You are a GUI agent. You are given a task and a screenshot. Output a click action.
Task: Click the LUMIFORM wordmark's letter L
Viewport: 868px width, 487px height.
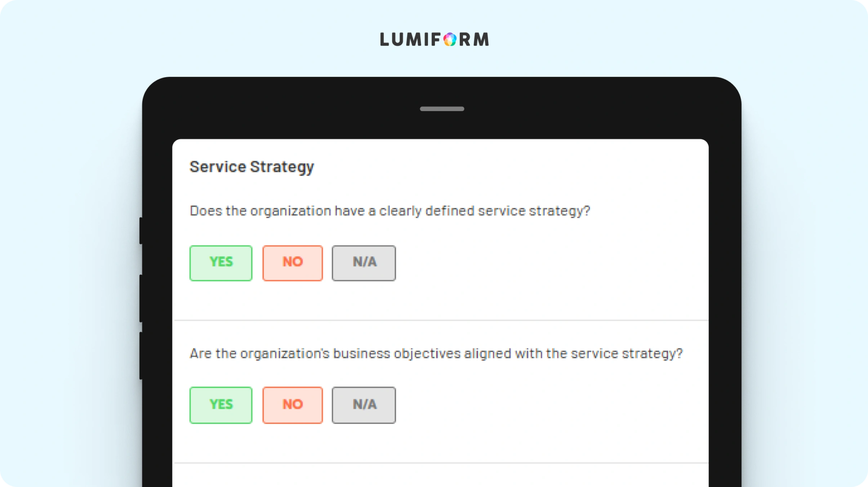(x=384, y=39)
